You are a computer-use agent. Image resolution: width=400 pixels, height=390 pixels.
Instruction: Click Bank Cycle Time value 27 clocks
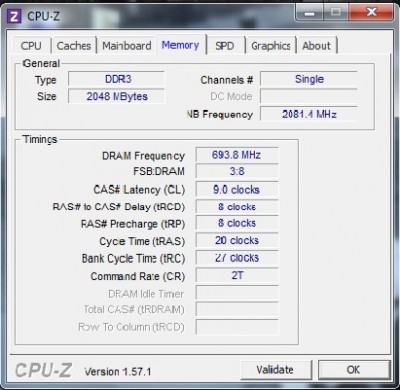click(237, 258)
